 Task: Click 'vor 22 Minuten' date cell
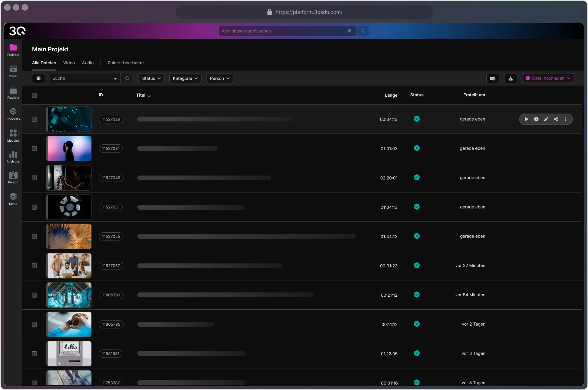coord(470,266)
